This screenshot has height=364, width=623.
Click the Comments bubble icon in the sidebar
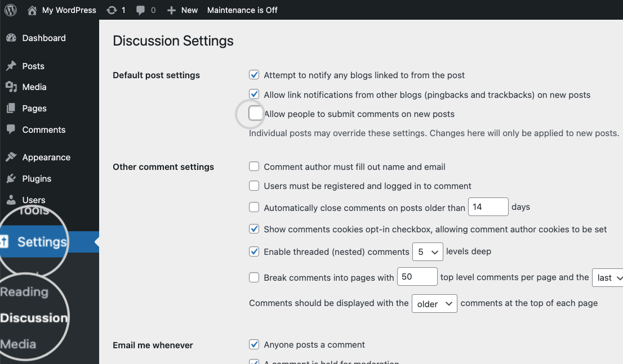pyautogui.click(x=11, y=129)
